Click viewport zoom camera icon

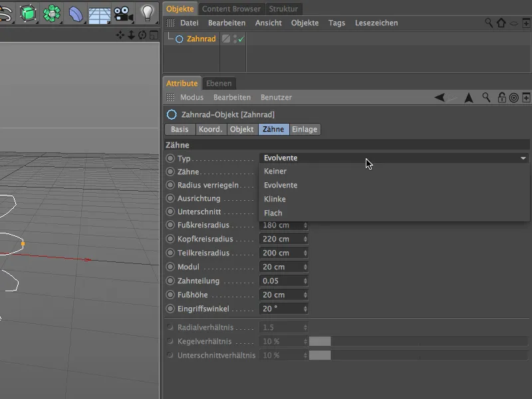pos(131,35)
